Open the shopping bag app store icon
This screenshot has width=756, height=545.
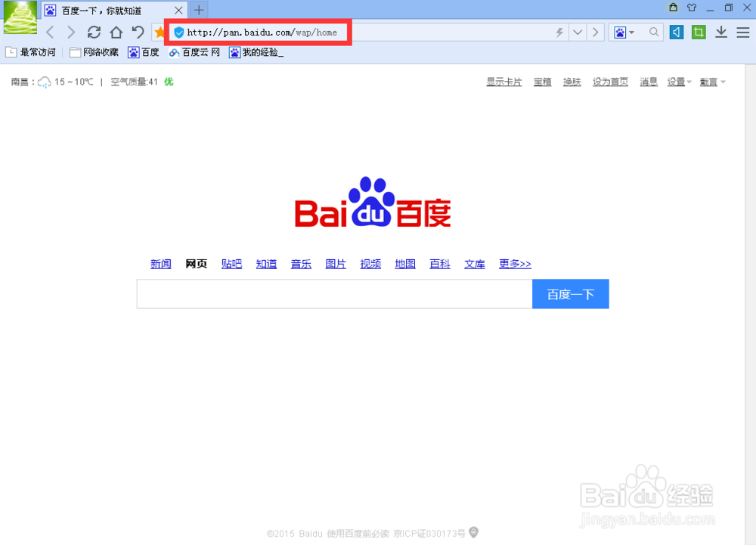click(674, 8)
